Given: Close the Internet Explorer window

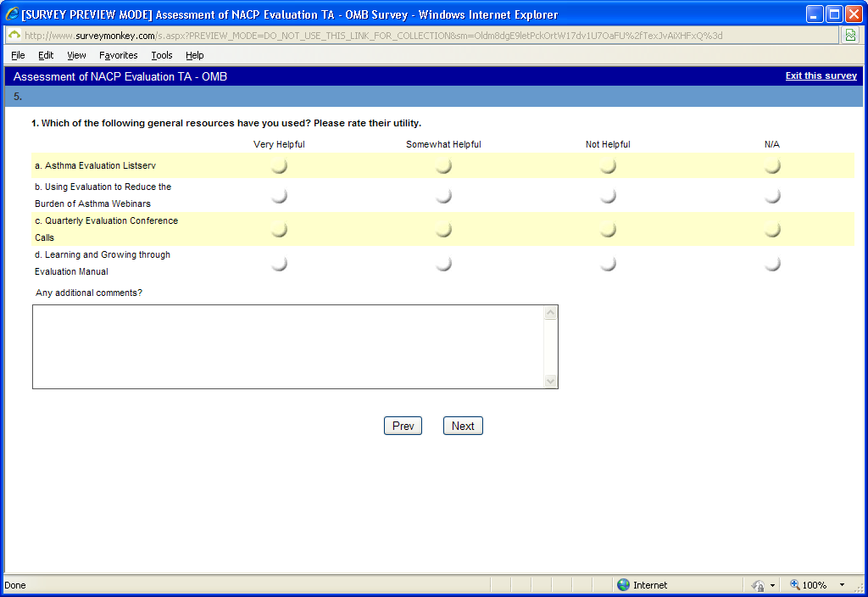Looking at the screenshot, I should pos(854,14).
